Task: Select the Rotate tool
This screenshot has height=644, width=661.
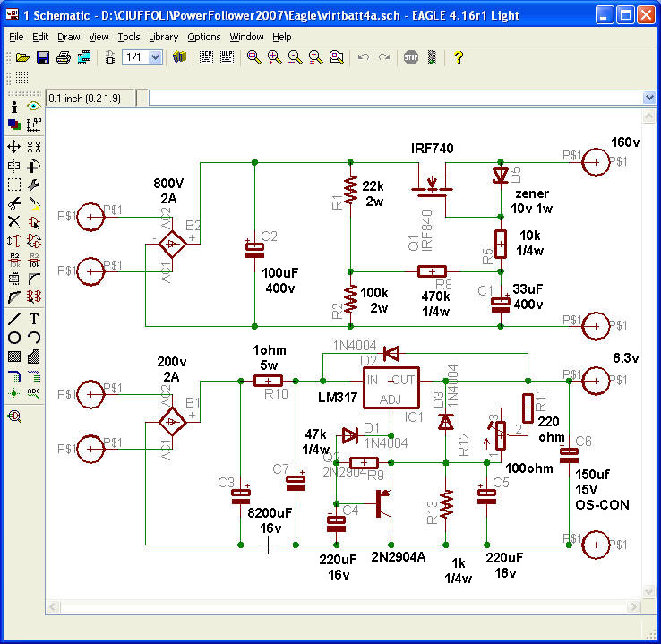Action: coord(34,166)
